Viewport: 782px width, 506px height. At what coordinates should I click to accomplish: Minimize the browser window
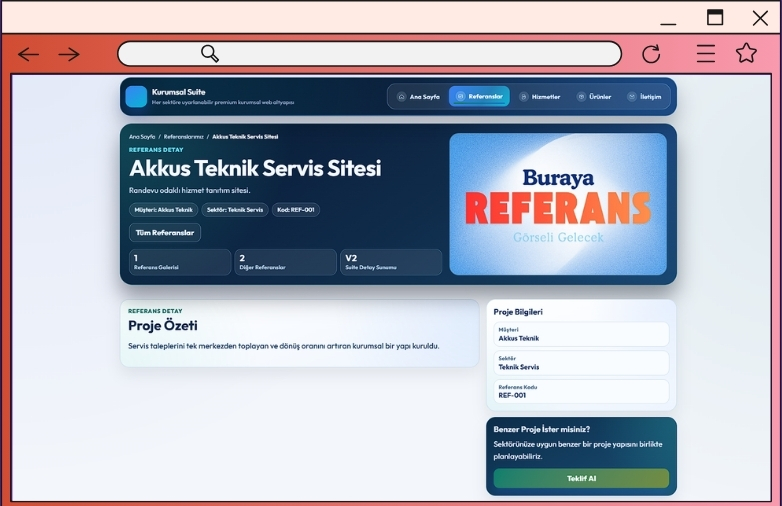(668, 23)
